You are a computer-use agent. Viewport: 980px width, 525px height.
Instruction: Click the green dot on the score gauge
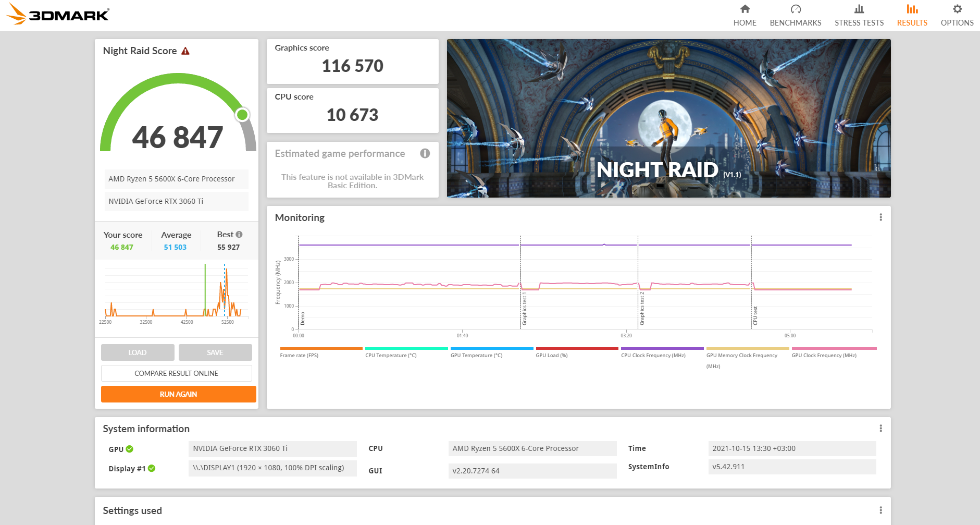click(x=242, y=115)
